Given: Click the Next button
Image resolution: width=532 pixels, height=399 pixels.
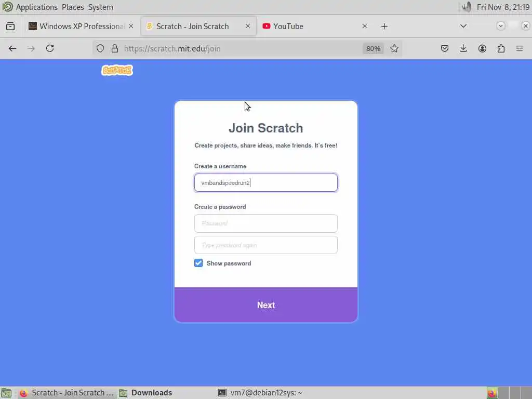Looking at the screenshot, I should coord(266,304).
